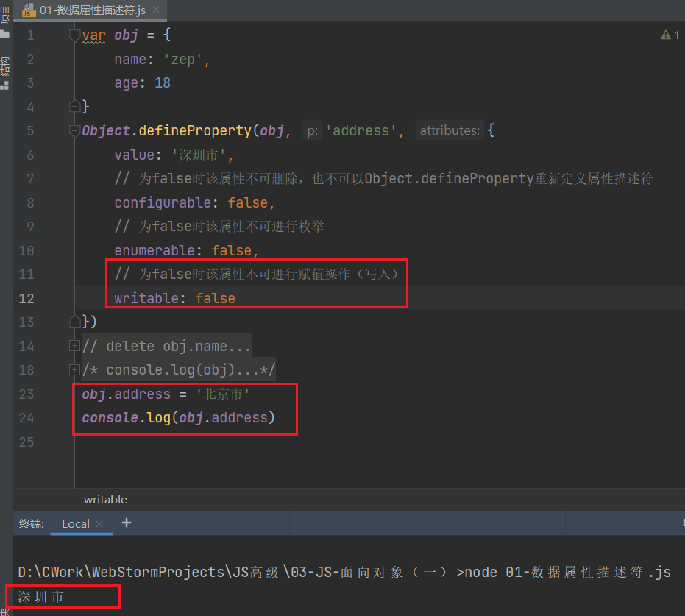Screen dimensions: 685x616
Task: Click the '深圳市' value on line 6
Action: (199, 155)
